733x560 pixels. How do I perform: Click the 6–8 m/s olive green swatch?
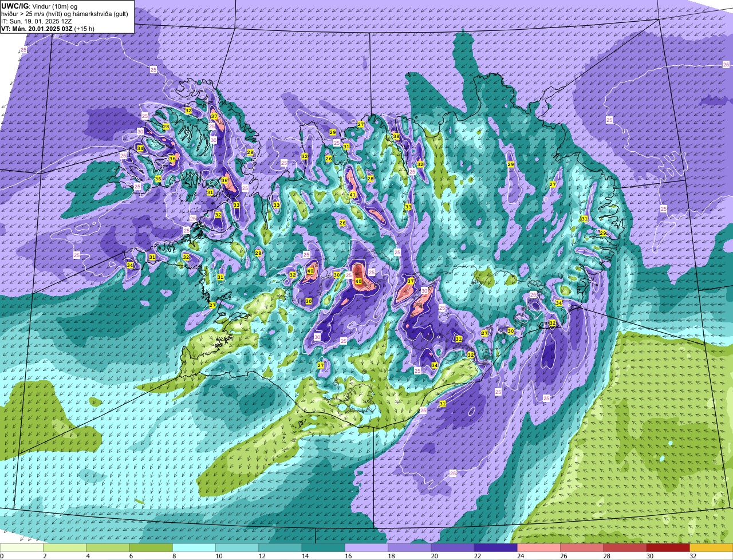pyautogui.click(x=151, y=547)
